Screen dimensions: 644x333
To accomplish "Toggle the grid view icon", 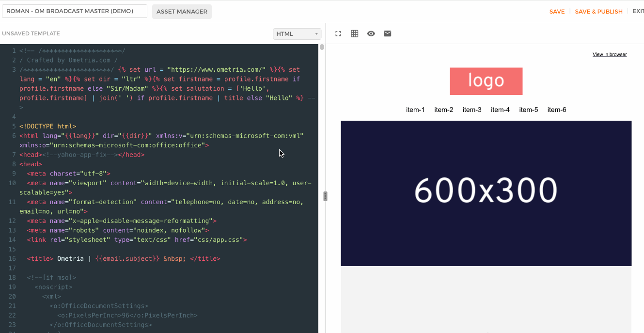I will point(355,33).
